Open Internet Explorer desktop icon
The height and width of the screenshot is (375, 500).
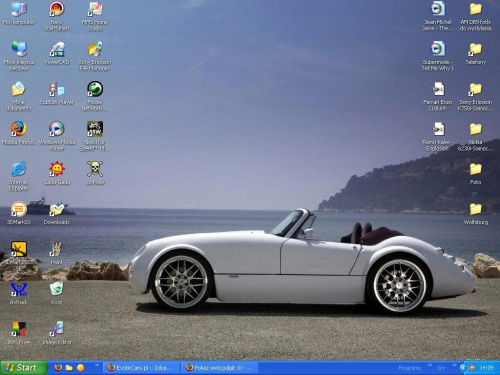[19, 169]
